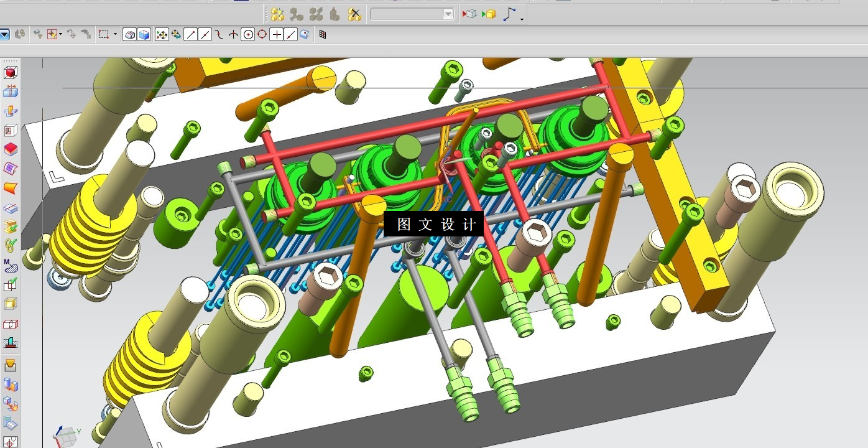Select the yellow cube in wireframe box icon
This screenshot has height=448, width=868.
click(x=11, y=304)
